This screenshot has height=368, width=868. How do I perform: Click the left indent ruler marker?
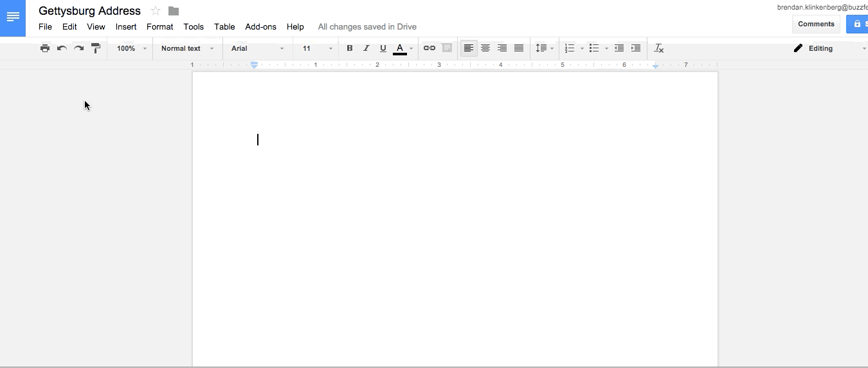click(x=255, y=65)
